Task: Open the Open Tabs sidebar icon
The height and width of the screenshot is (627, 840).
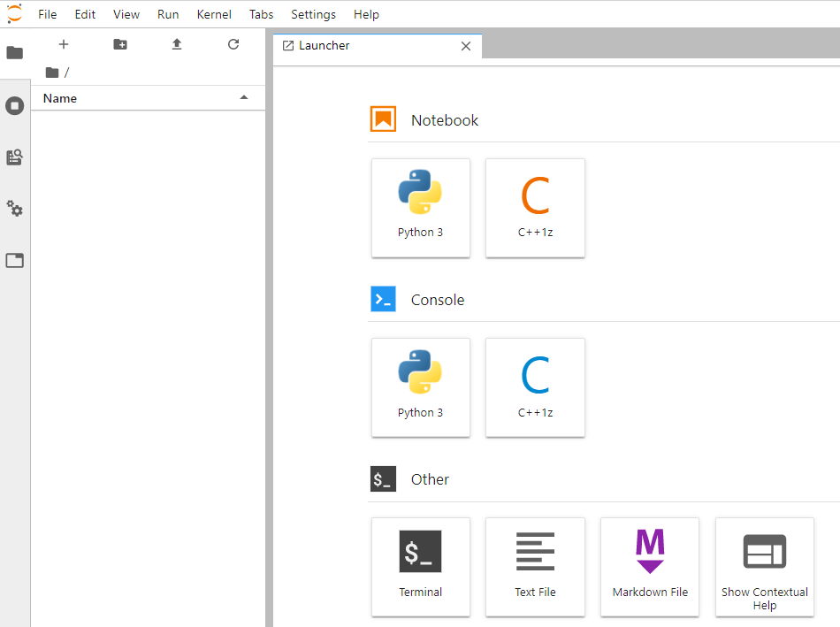Action: click(x=14, y=261)
